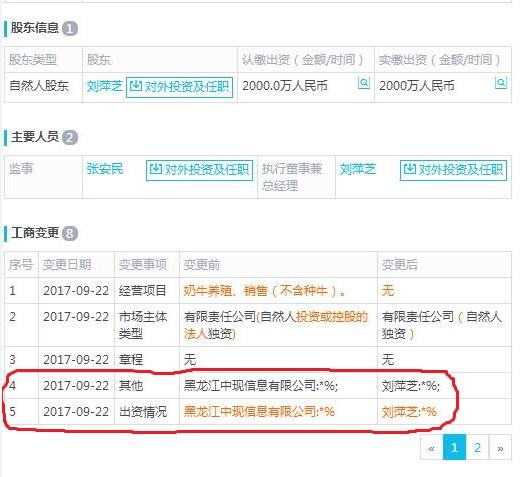The height and width of the screenshot is (477, 520).
Task: Open supervisor link 张安民
Action: pyautogui.click(x=105, y=169)
